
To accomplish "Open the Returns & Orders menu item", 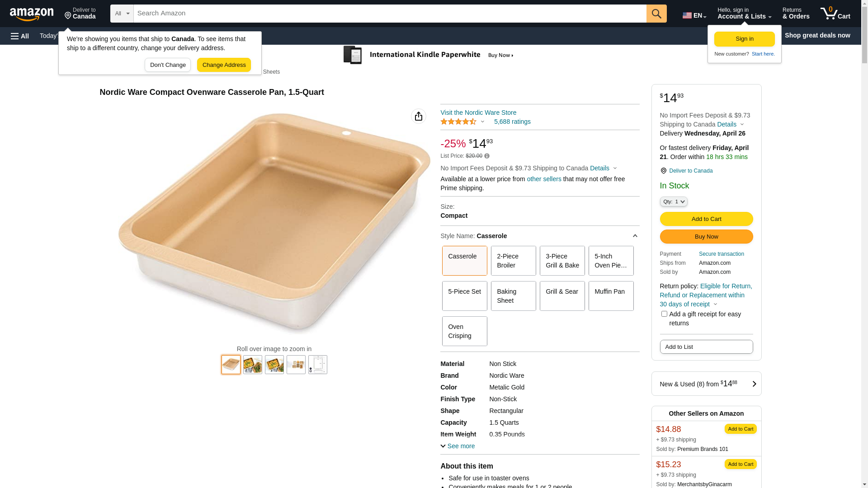I will click(796, 14).
